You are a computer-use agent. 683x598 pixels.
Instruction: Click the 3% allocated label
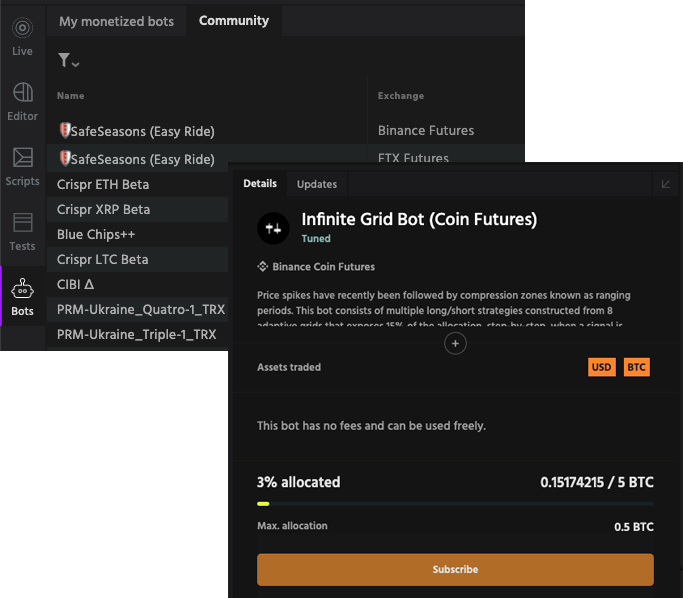point(298,482)
